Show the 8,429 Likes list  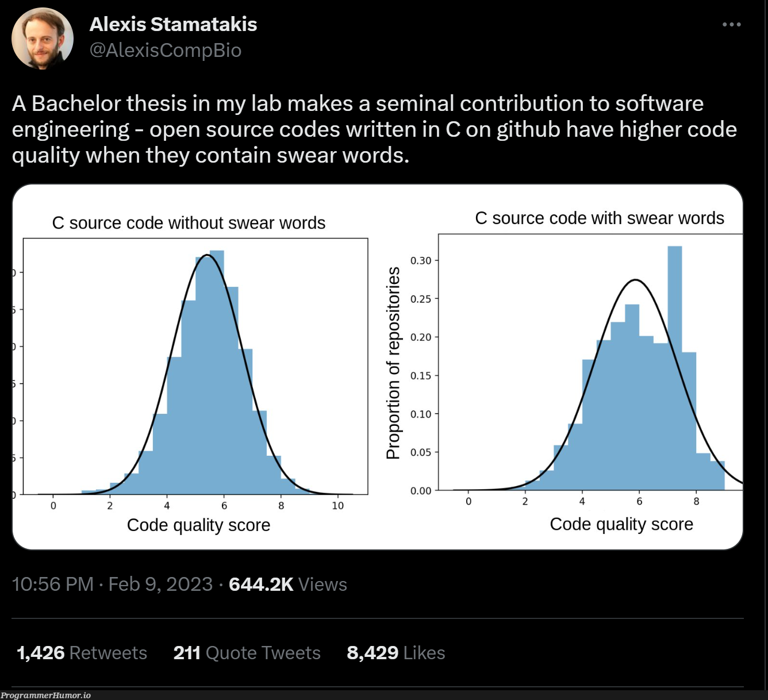click(x=395, y=653)
